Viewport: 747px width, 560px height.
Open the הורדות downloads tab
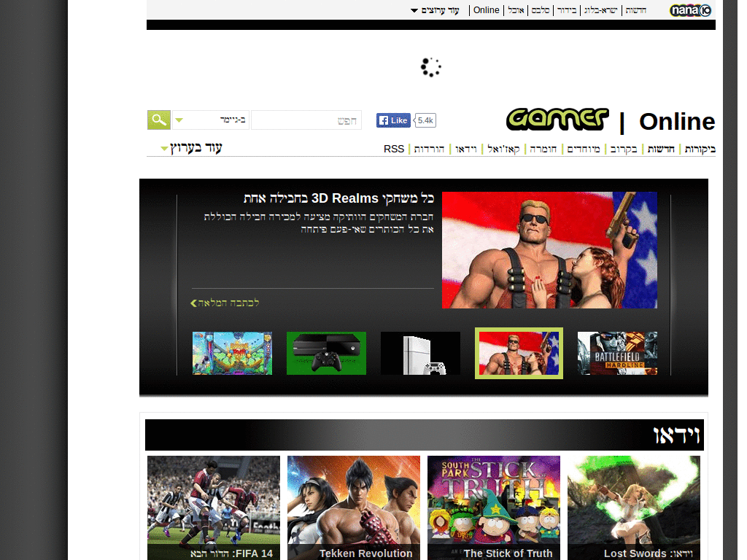(x=429, y=149)
